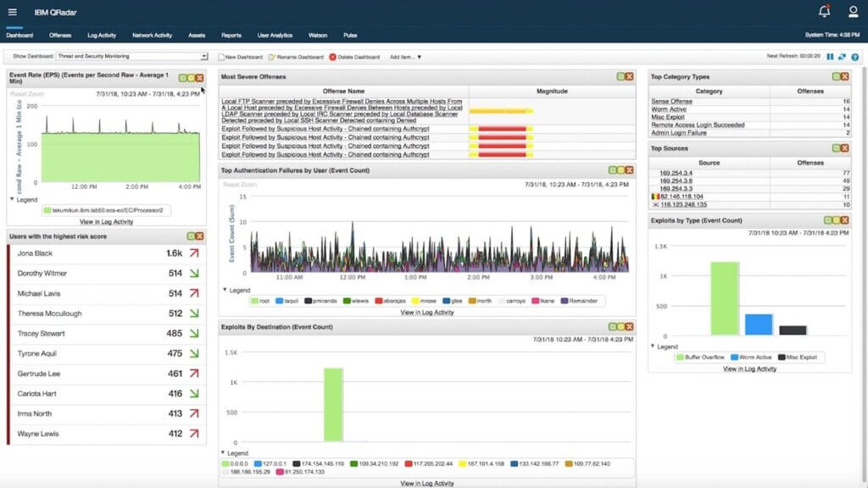The image size is (868, 488).
Task: Pause the automatic dashboard refresh
Action: [x=831, y=57]
